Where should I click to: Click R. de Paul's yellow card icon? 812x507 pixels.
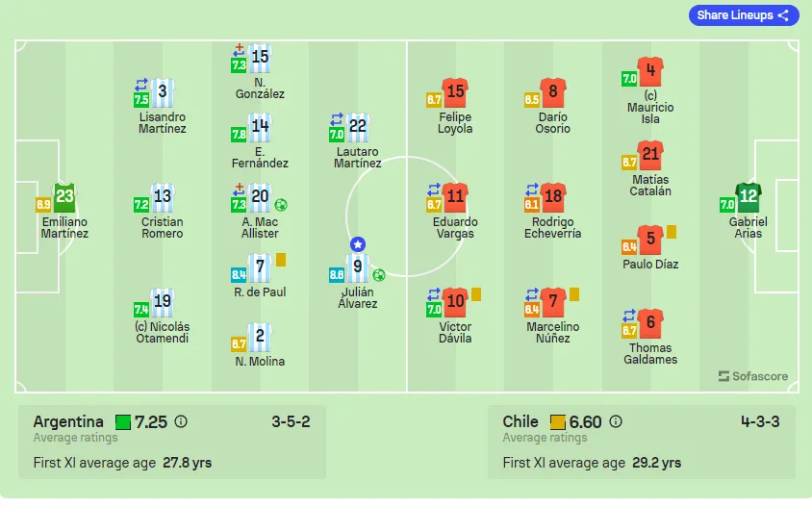tap(281, 260)
